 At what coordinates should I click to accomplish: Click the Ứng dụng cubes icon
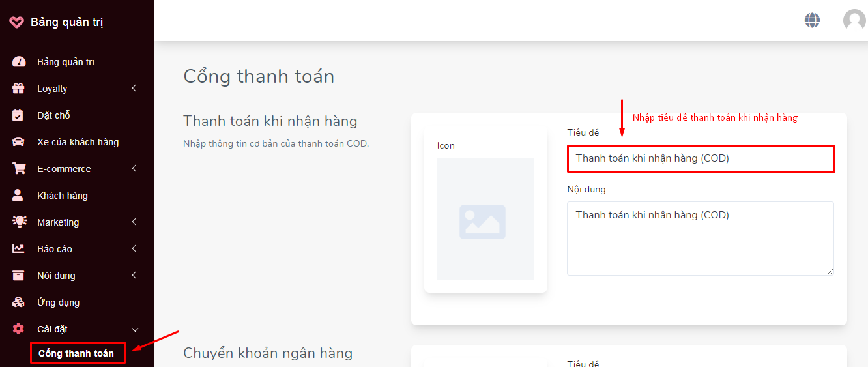click(18, 302)
